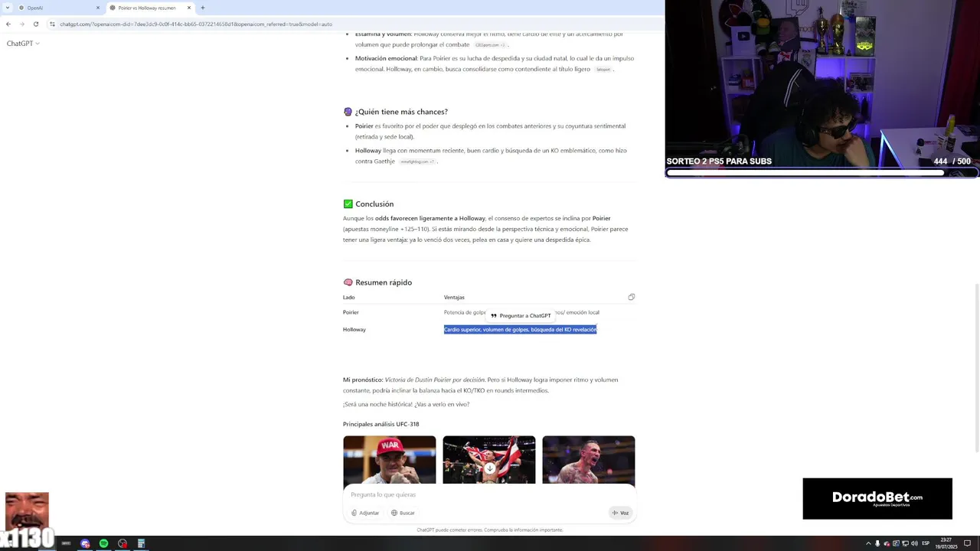This screenshot has width=980, height=551.
Task: Open the thumbnail with WAR cap fighter
Action: click(390, 460)
